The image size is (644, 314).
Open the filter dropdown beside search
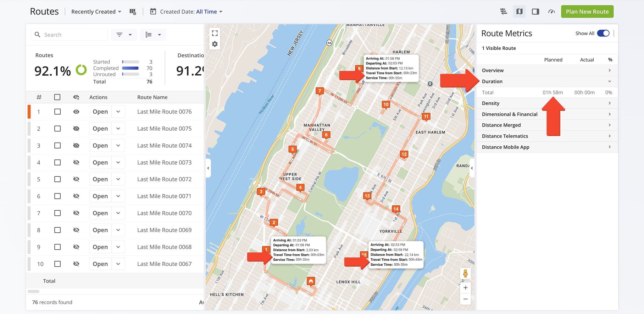coord(124,35)
